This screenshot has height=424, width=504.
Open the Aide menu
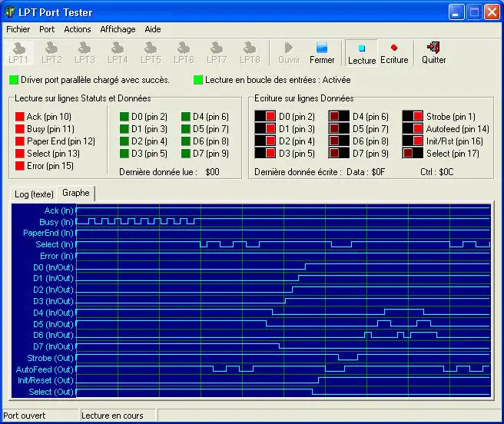153,29
